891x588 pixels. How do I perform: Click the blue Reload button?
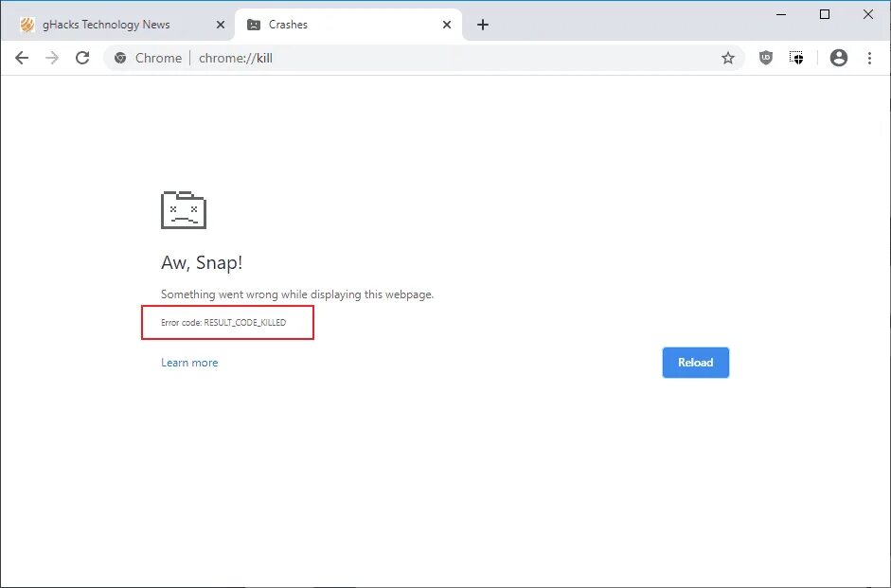point(696,363)
